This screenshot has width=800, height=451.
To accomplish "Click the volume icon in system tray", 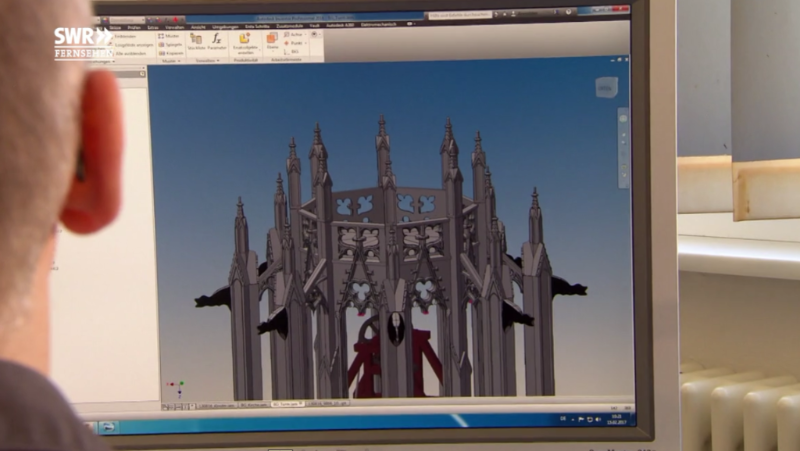I will 597,419.
